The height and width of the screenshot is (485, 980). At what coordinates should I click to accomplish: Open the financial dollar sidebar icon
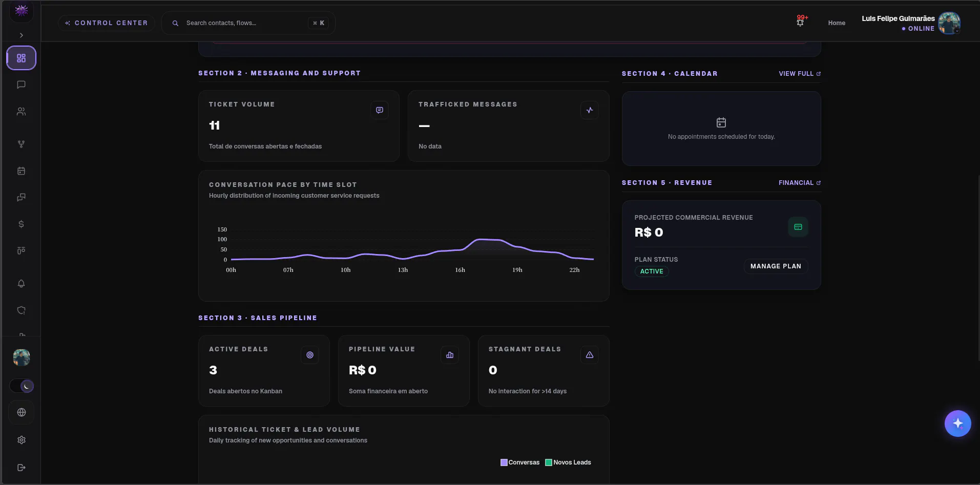[21, 224]
